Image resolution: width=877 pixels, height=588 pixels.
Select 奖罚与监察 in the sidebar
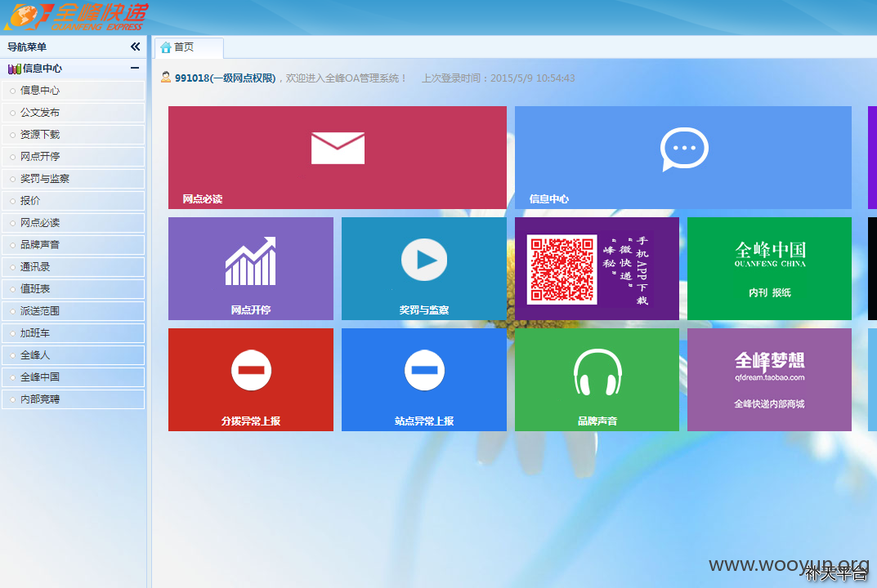[x=74, y=179]
